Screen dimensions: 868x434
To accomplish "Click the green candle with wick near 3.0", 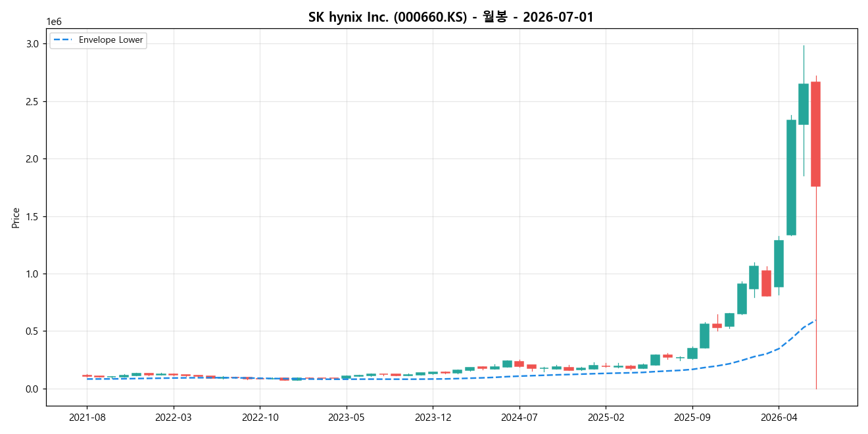I will [804, 104].
